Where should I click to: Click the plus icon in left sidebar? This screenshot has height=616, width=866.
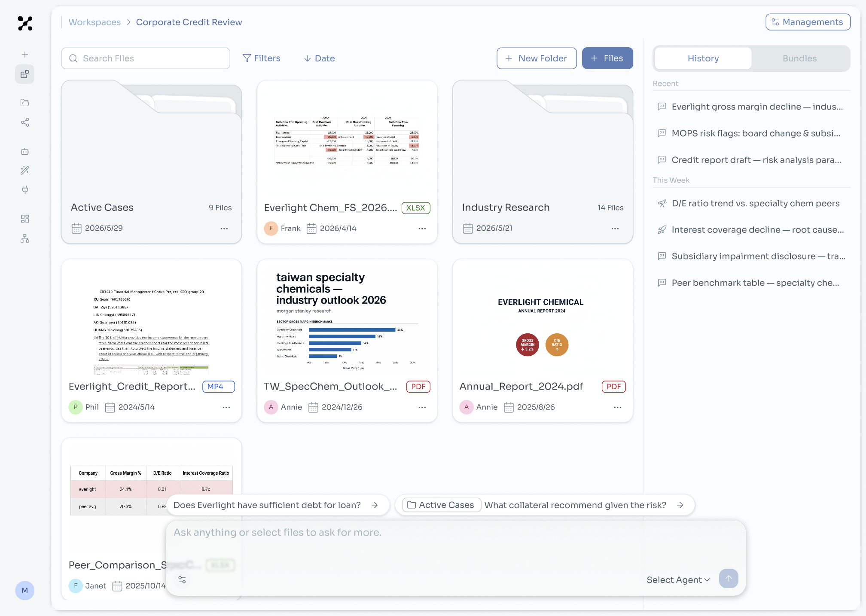[x=25, y=55]
